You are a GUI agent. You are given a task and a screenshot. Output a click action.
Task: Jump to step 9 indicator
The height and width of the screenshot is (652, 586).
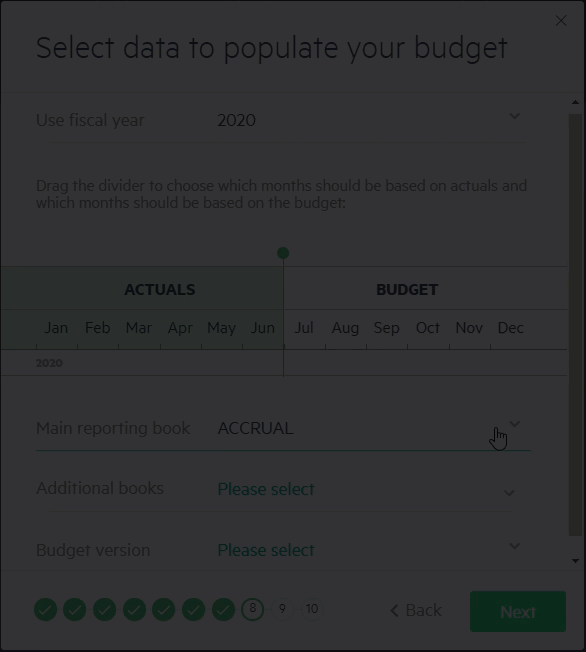(282, 610)
